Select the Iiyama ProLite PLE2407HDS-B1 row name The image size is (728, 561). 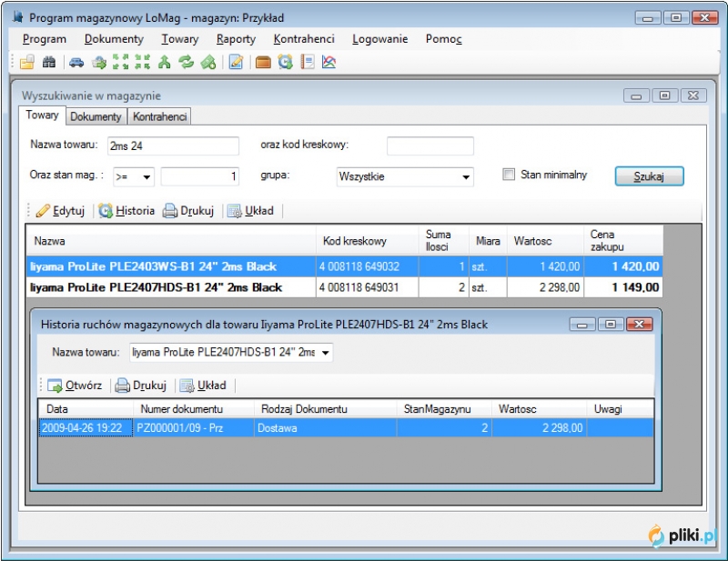click(156, 287)
